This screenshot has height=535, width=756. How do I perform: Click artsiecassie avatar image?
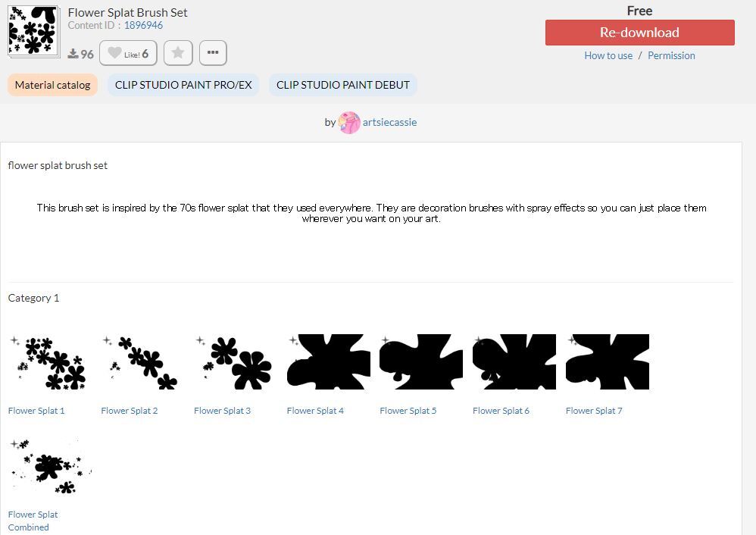tap(349, 123)
